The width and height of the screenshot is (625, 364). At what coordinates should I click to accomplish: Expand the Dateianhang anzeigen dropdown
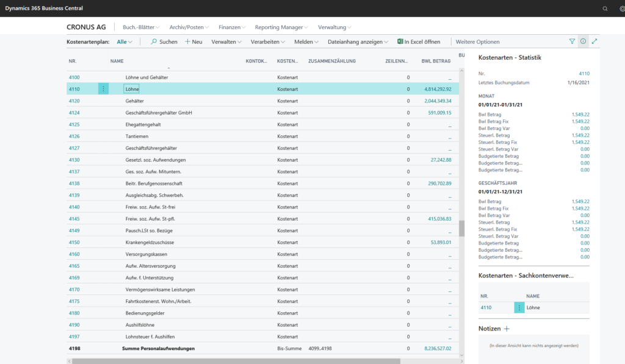coord(358,42)
